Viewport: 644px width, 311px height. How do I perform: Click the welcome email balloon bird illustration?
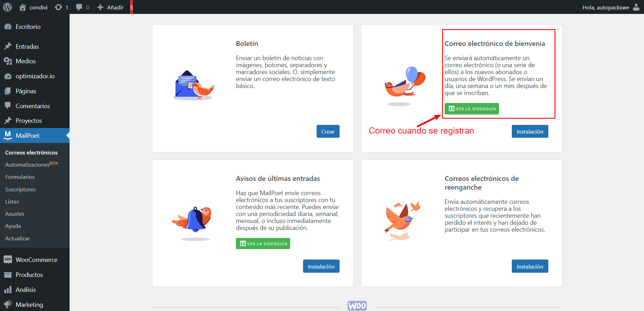405,86
